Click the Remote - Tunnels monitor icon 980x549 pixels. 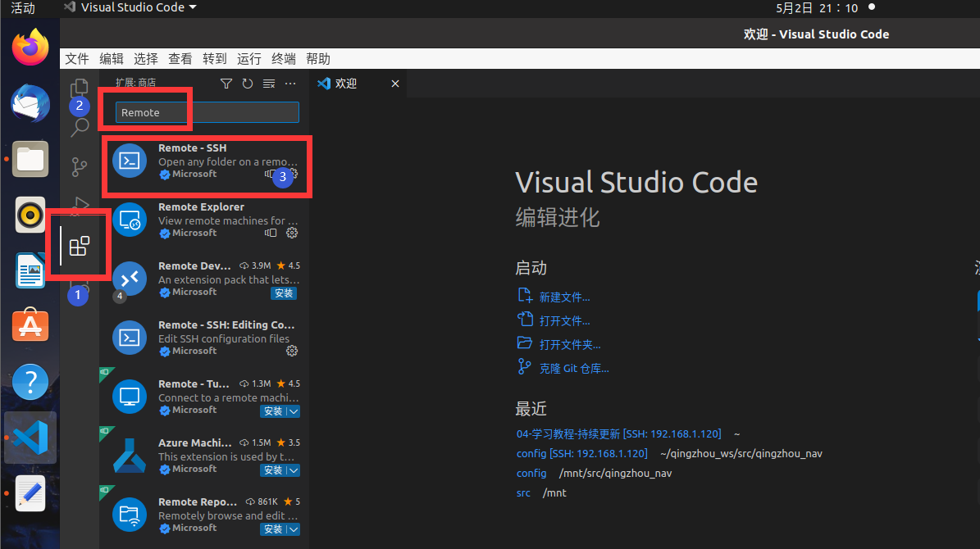(130, 397)
